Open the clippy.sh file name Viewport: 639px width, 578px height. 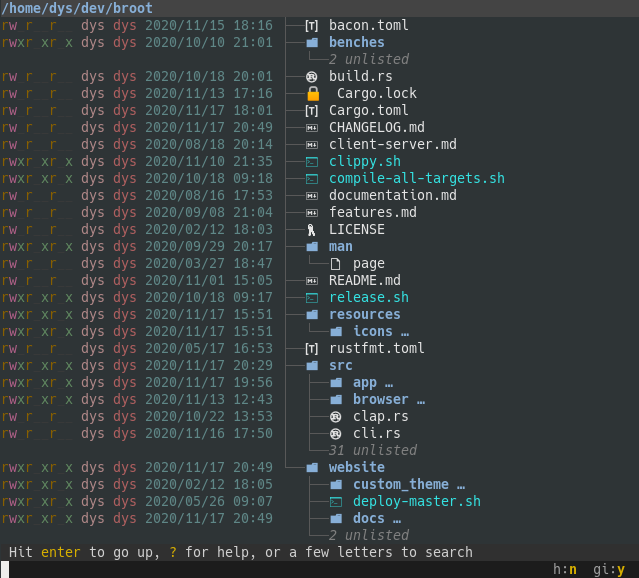[365, 162]
